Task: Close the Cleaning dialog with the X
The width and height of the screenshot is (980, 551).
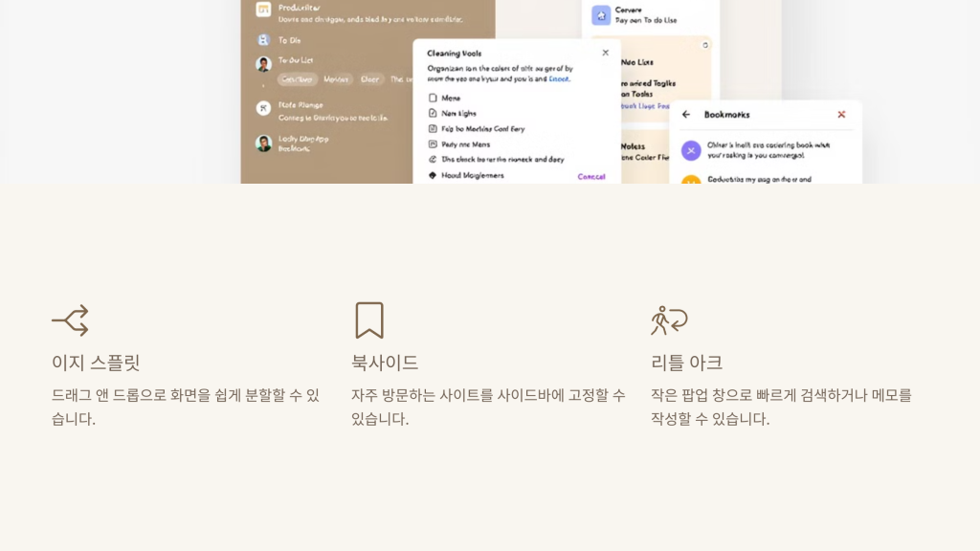Action: click(605, 53)
